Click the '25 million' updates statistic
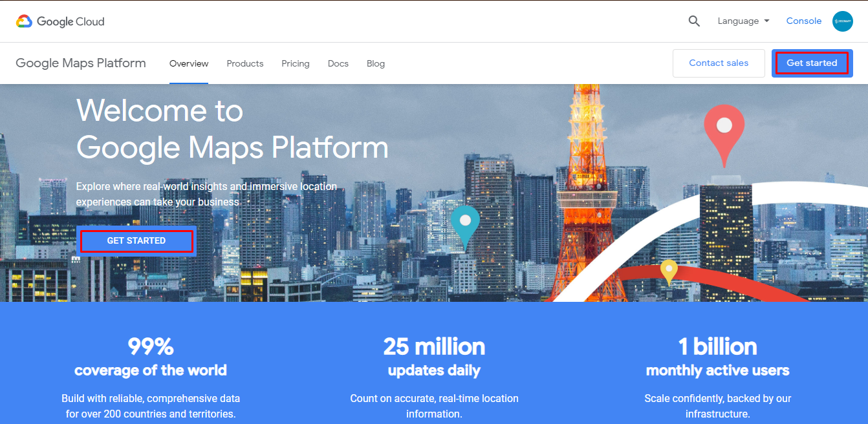Viewport: 868px width, 424px height. click(x=434, y=346)
